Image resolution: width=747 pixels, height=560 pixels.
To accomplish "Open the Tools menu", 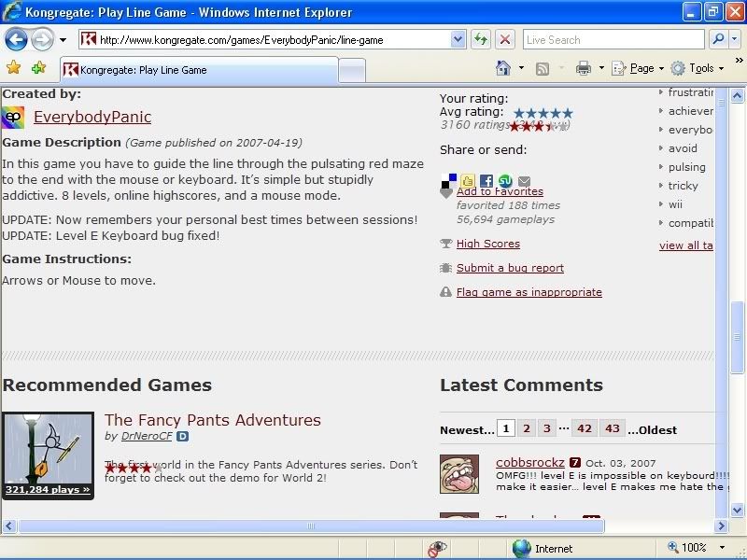I will [x=698, y=68].
